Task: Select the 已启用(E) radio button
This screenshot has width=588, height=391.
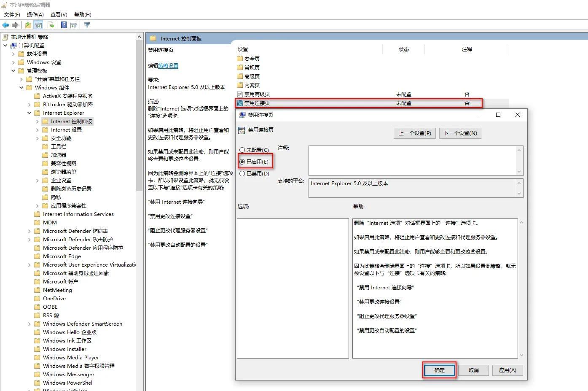Action: pyautogui.click(x=242, y=162)
